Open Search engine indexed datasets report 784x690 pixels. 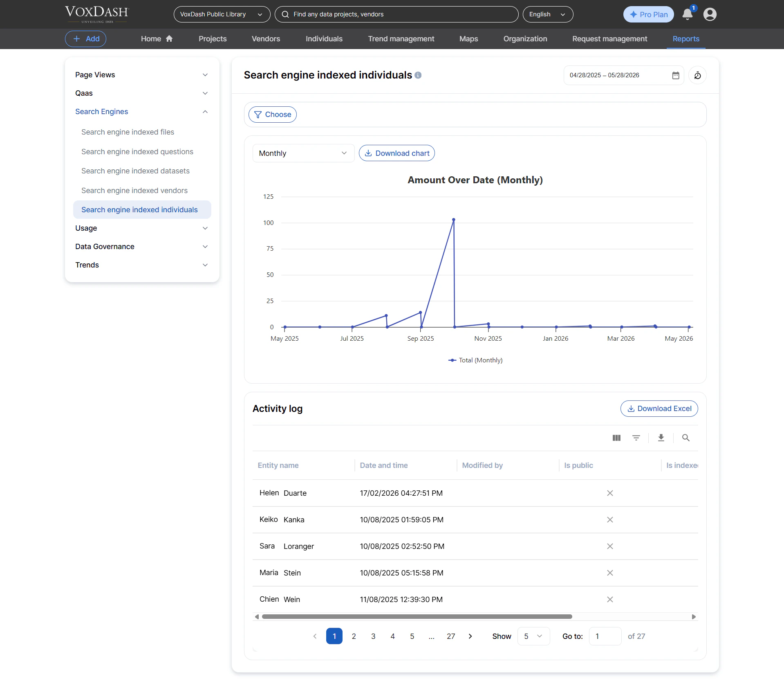142,171
